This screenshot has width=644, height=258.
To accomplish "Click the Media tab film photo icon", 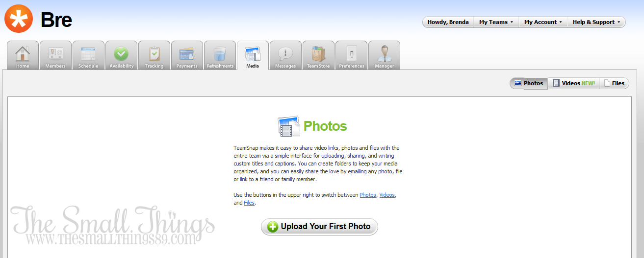I will tap(253, 53).
